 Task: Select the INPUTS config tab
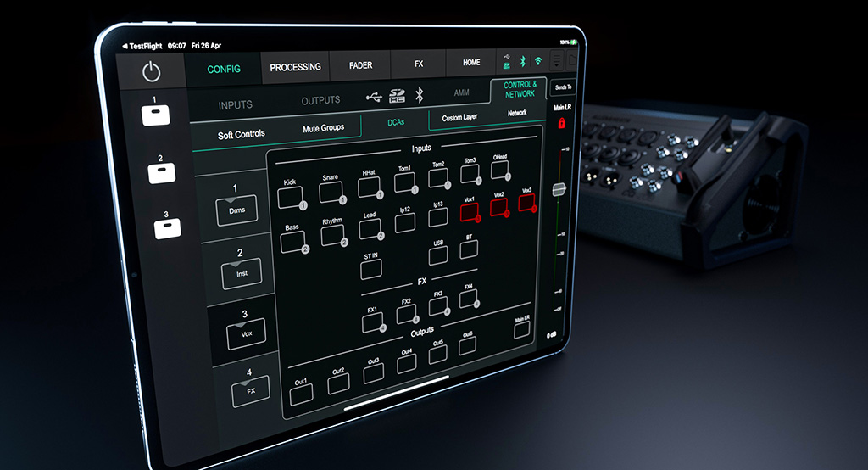tap(236, 104)
